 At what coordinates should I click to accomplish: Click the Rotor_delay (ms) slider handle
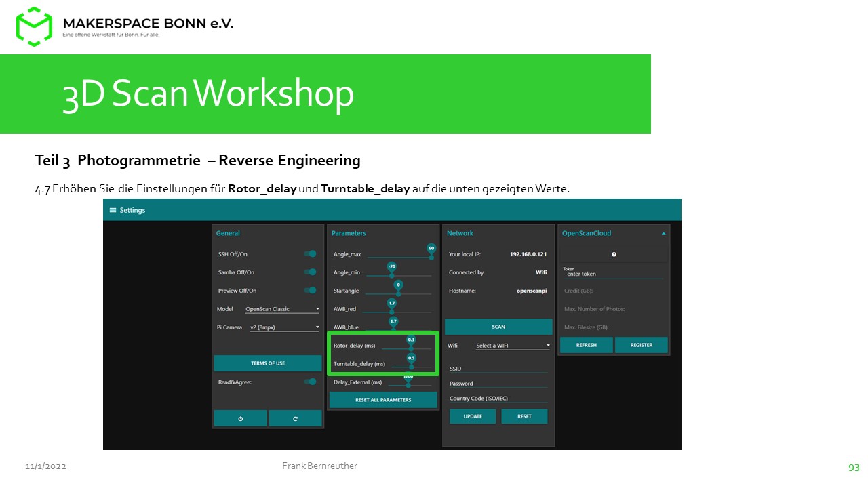pyautogui.click(x=411, y=348)
